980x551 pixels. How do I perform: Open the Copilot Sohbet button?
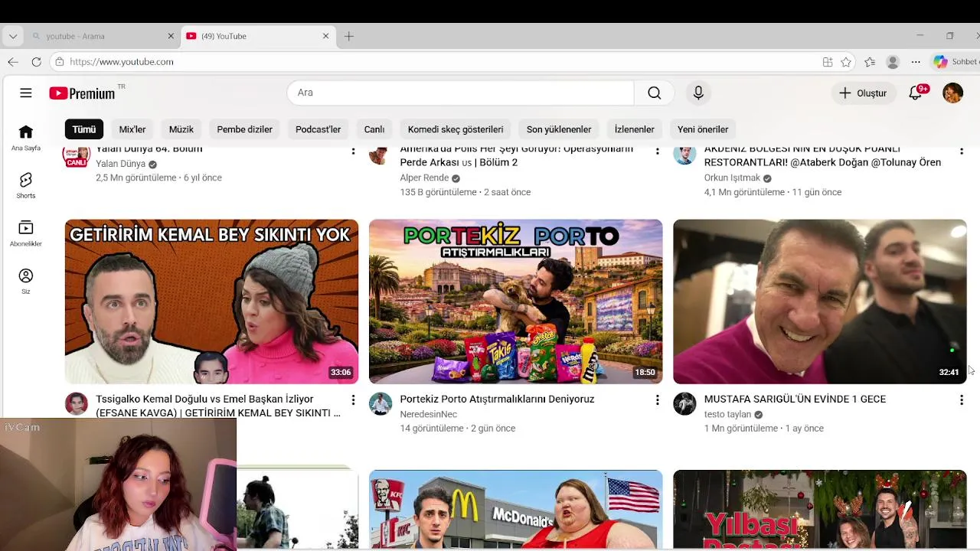pyautogui.click(x=954, y=62)
